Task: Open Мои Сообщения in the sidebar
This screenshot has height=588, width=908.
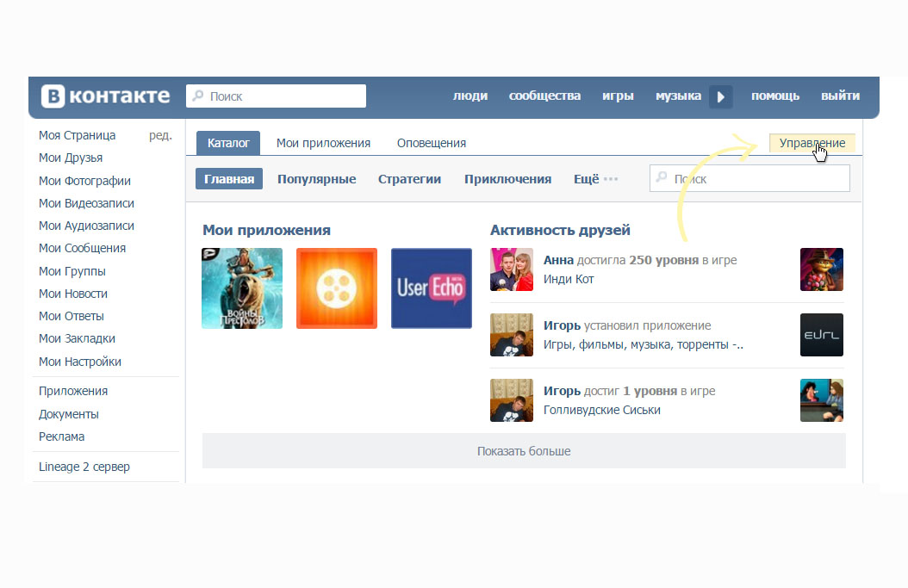Action: (x=82, y=248)
